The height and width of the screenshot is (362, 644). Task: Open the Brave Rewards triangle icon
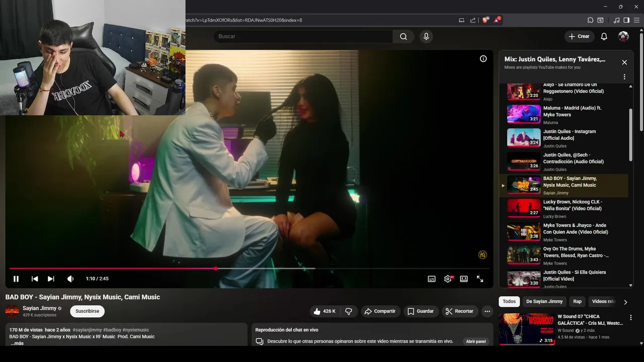pyautogui.click(x=498, y=20)
